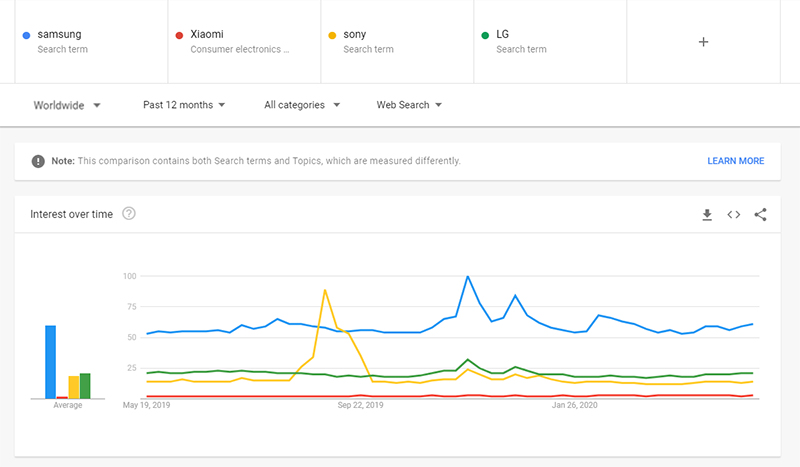Select the Xiaomi consumer electronics card
Image resolution: width=800 pixels, height=467 pixels.
point(244,41)
